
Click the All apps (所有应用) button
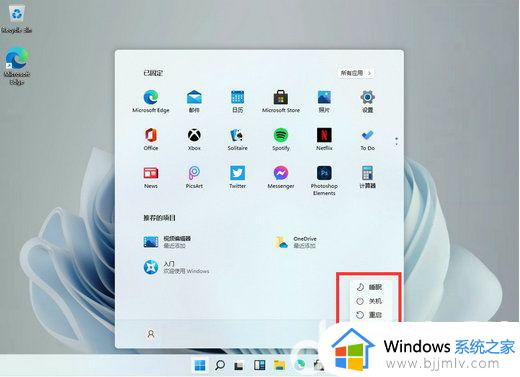point(355,73)
